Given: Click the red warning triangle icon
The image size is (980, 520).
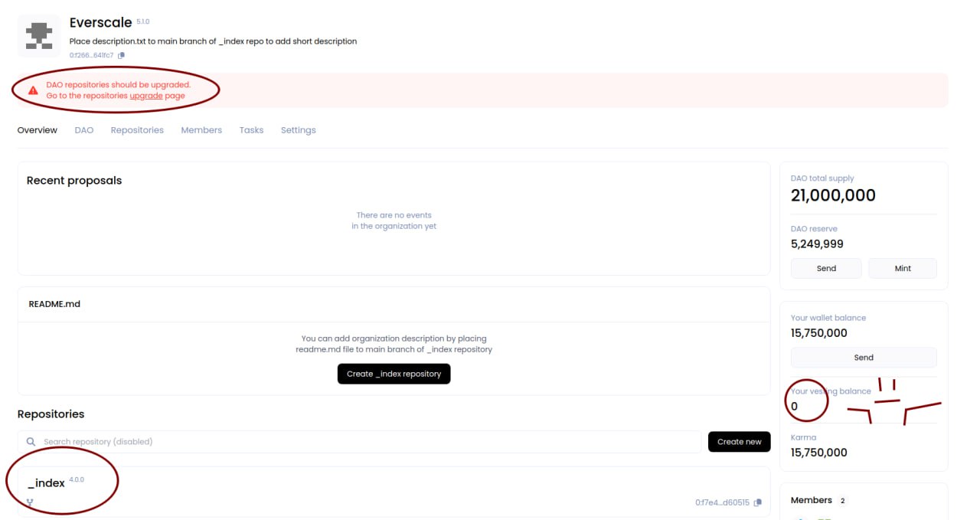Looking at the screenshot, I should (33, 90).
